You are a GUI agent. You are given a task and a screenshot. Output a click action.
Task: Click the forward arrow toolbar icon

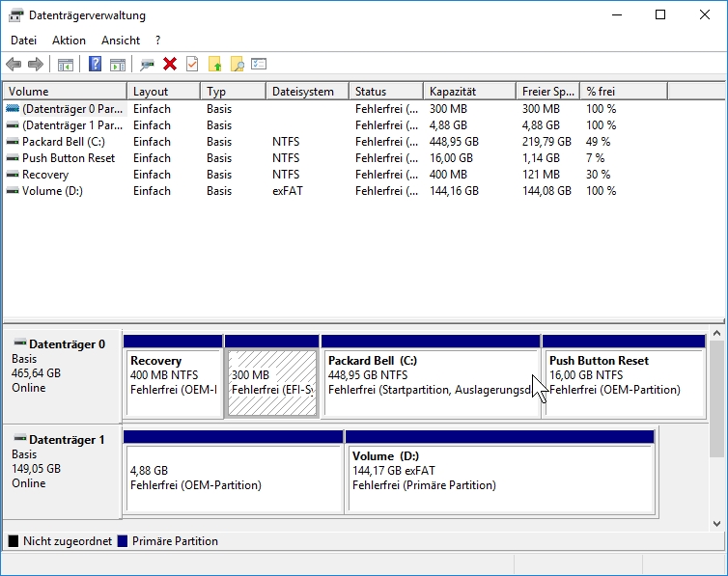pos(36,64)
